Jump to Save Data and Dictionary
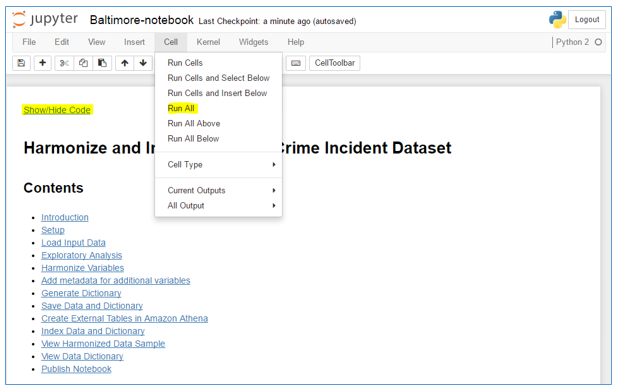Viewport: 618px width, 388px height. click(x=92, y=306)
